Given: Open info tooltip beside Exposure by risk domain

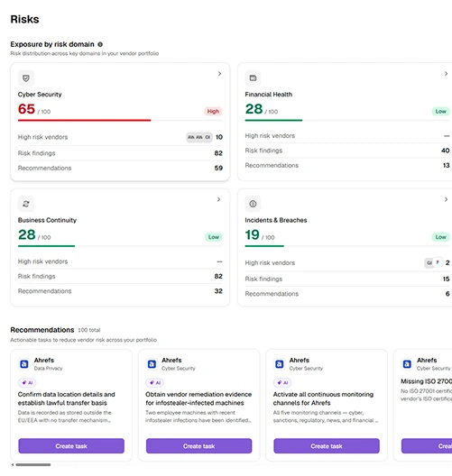Looking at the screenshot, I should (x=100, y=44).
